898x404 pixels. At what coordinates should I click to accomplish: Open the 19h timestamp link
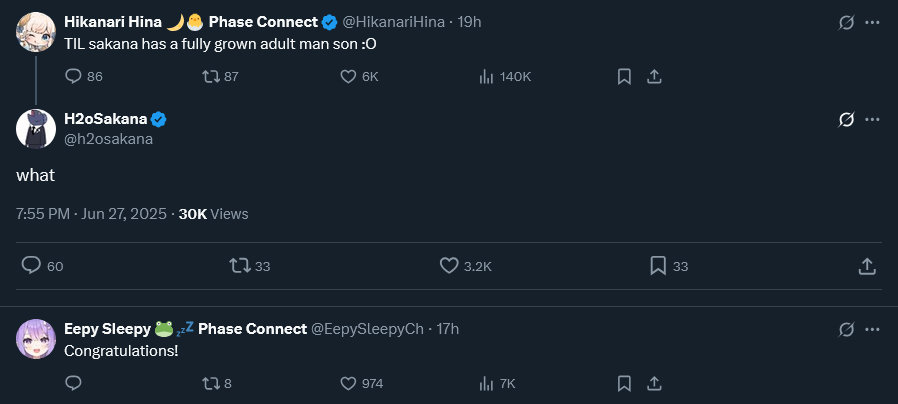[469, 21]
